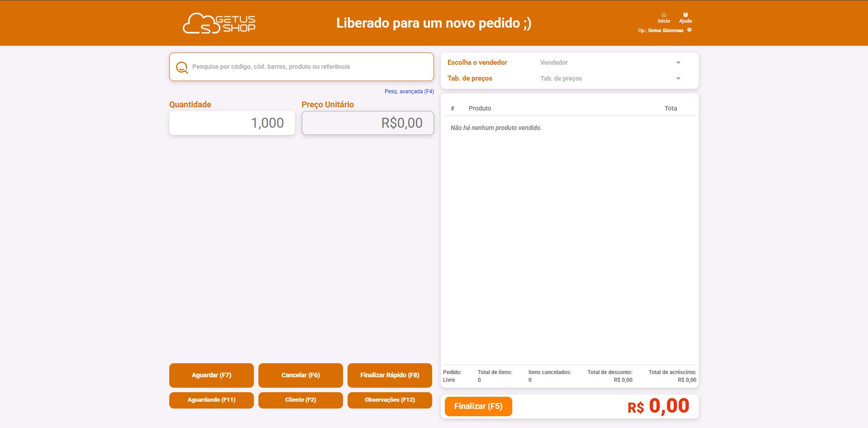Click the 'Op.: Getus Sistemas' operator label

pyautogui.click(x=660, y=30)
